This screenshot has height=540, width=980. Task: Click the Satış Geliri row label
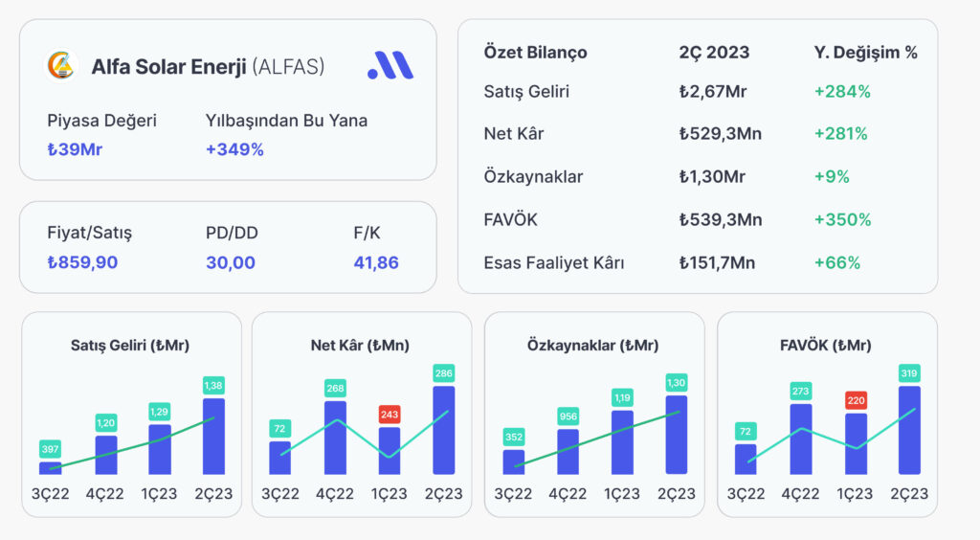point(526,92)
